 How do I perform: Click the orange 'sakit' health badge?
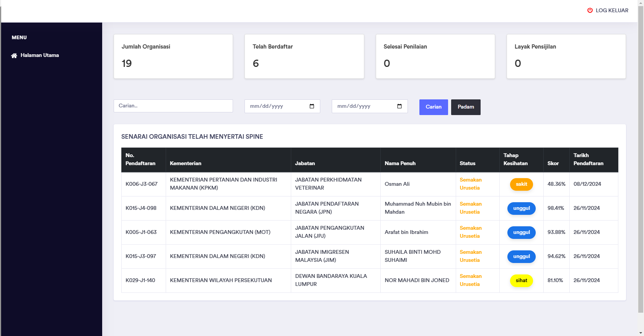(521, 184)
